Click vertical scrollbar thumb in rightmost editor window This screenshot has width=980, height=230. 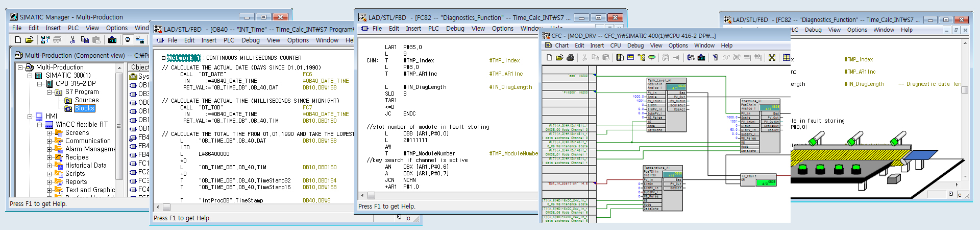click(x=965, y=89)
